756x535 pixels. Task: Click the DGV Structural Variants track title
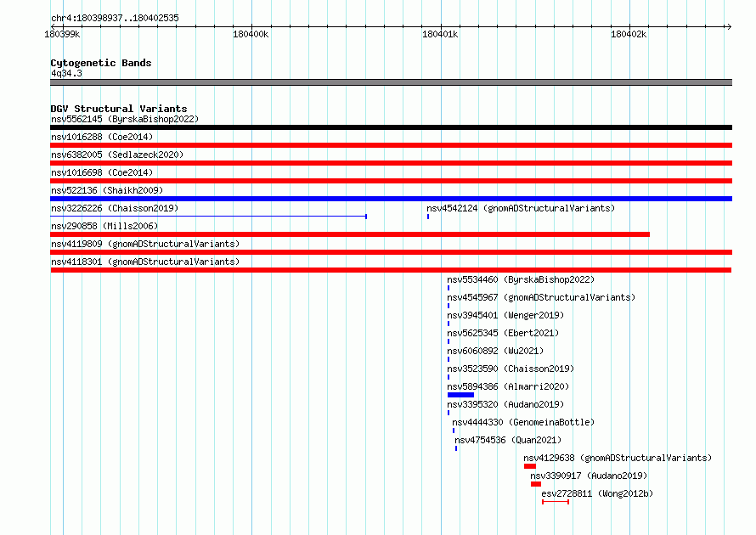coord(119,109)
